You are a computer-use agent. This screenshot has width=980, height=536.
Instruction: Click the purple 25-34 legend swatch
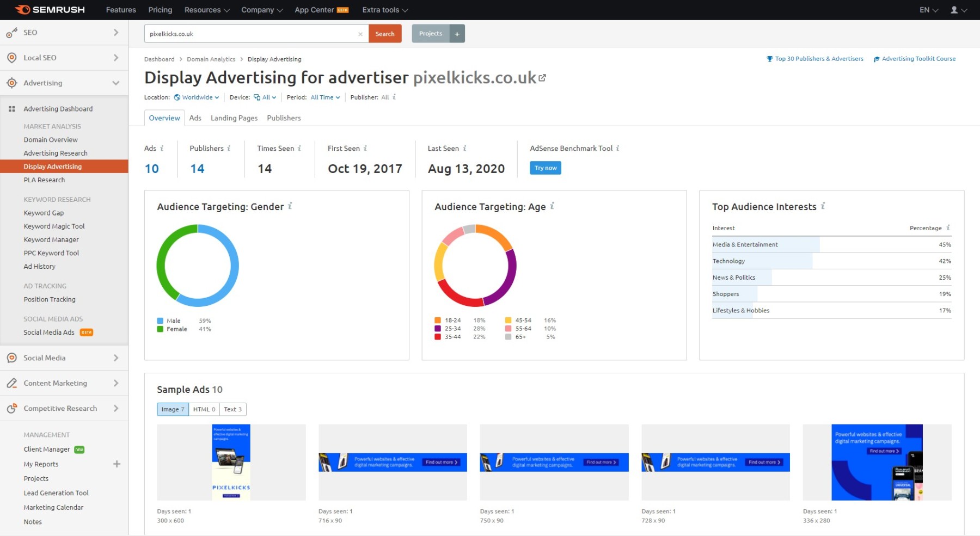click(x=438, y=329)
